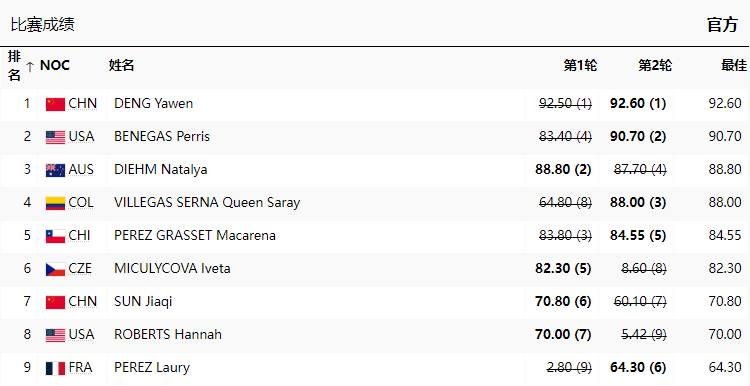750x386 pixels.
Task: Click the 官方 label at top right
Action: point(722,25)
